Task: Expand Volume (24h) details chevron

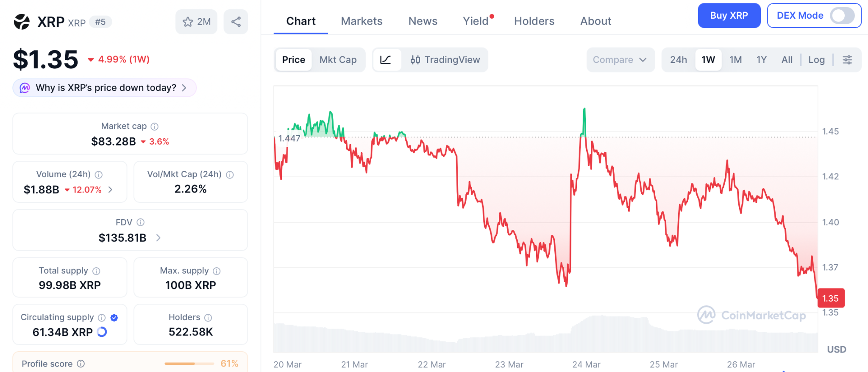Action: (111, 190)
